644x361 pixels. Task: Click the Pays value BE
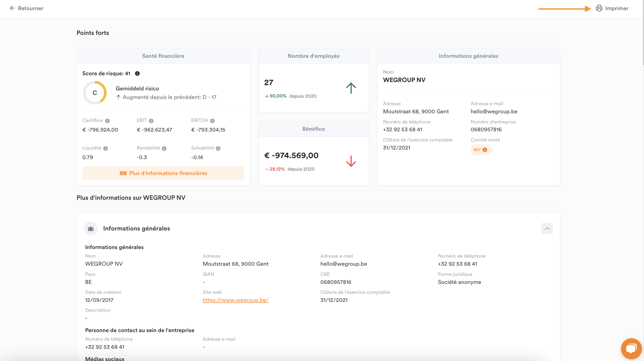[88, 282]
